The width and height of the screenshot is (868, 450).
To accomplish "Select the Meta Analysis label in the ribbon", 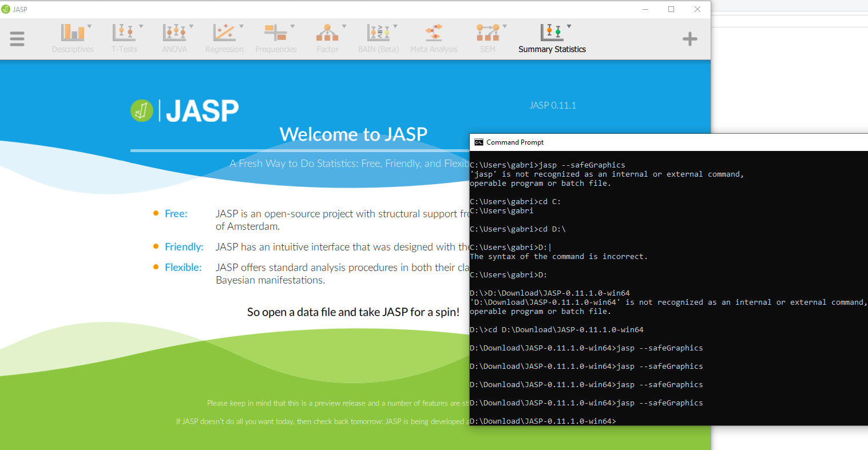I will click(434, 49).
